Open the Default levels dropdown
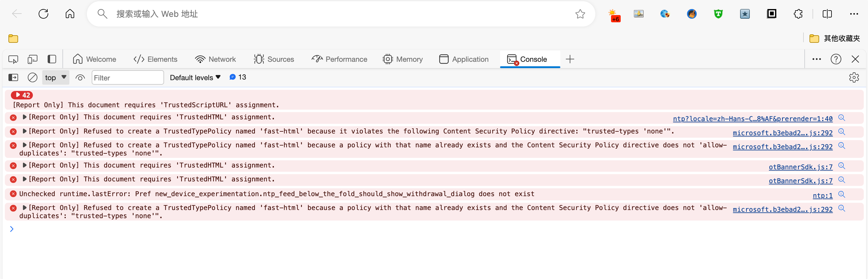868x279 pixels. (x=195, y=77)
